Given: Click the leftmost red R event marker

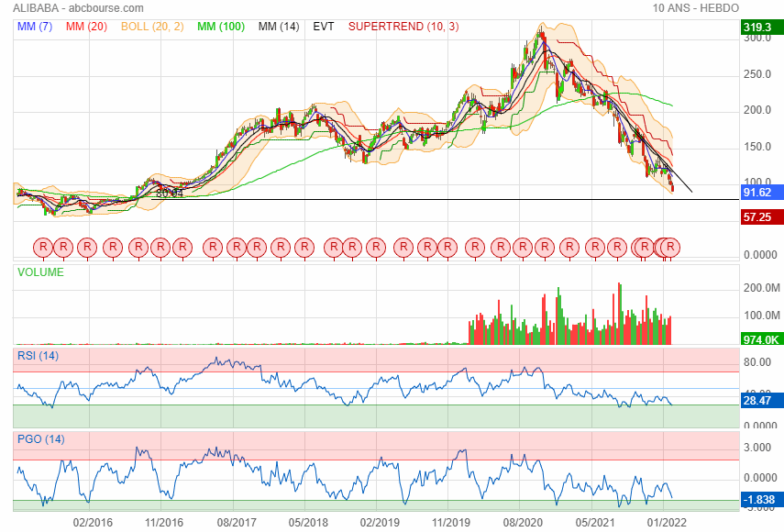Looking at the screenshot, I should pos(43,247).
